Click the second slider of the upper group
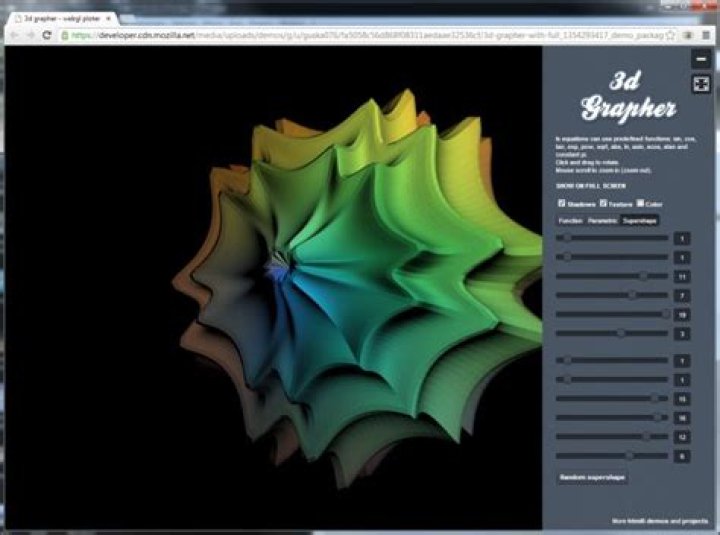720x535 pixels. pos(612,257)
